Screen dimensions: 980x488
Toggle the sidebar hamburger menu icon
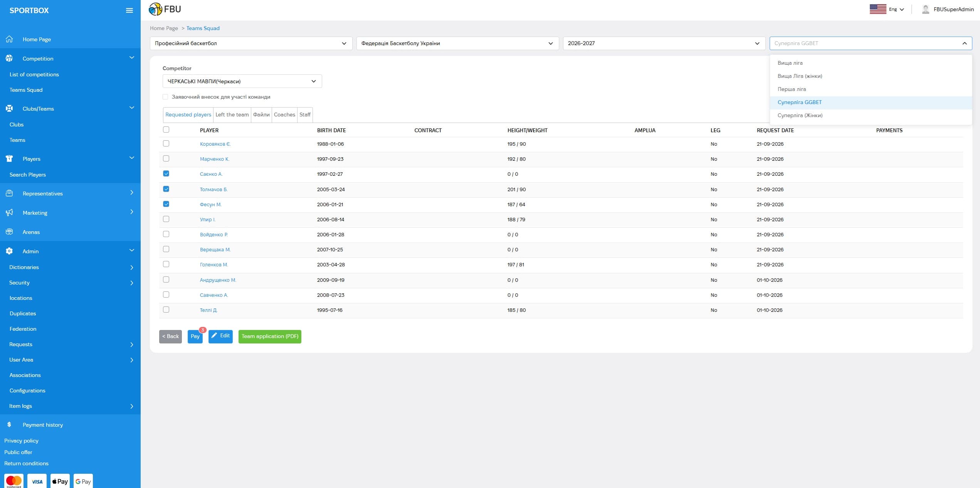click(x=129, y=10)
